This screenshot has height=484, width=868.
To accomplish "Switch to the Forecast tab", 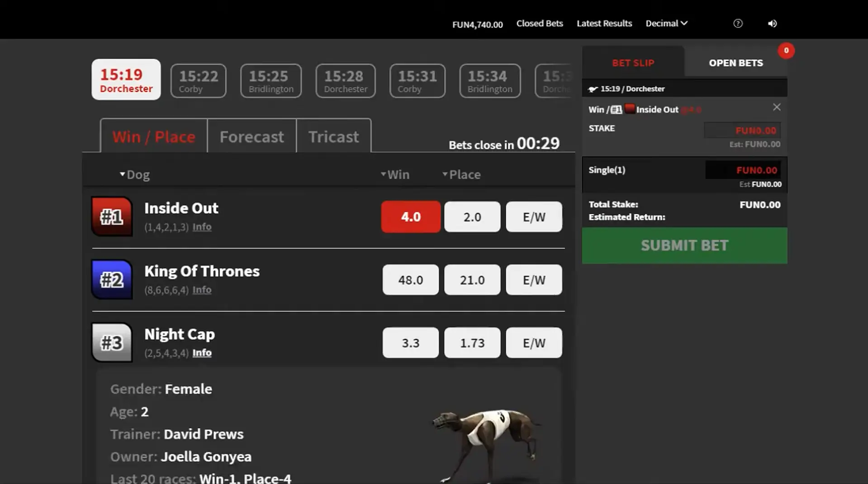I will pyautogui.click(x=251, y=136).
